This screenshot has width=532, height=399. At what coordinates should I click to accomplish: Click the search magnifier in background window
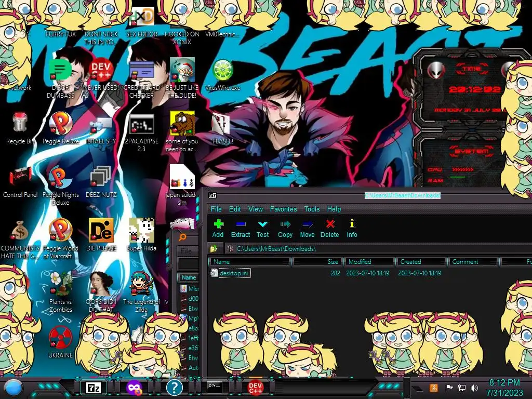(x=182, y=237)
